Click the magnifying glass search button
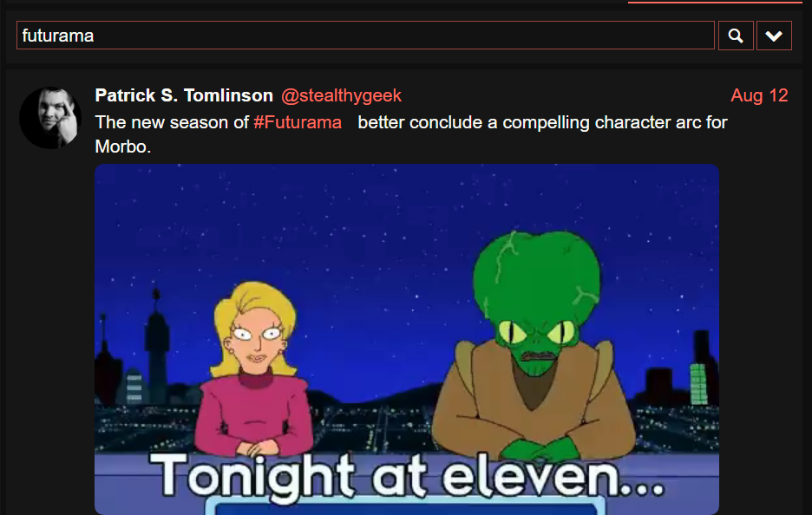This screenshot has height=515, width=812. pos(736,36)
